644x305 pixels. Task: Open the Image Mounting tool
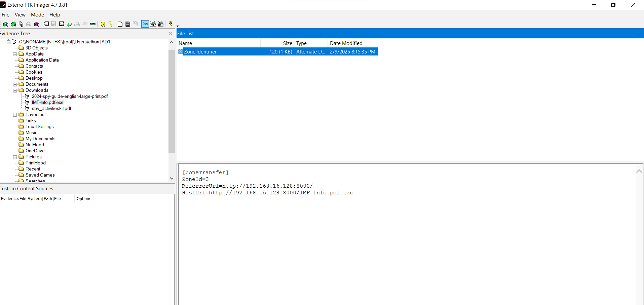coord(21,24)
